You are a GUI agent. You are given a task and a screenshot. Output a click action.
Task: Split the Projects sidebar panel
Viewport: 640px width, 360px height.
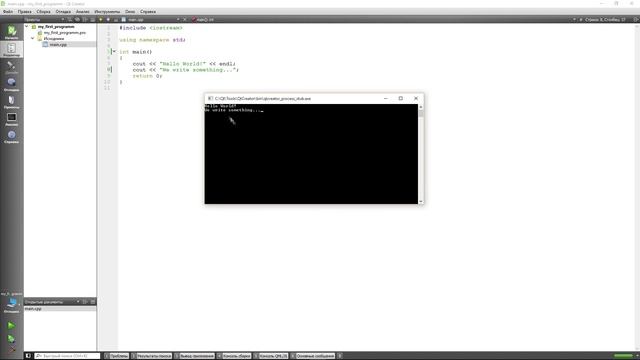pyautogui.click(x=85, y=20)
